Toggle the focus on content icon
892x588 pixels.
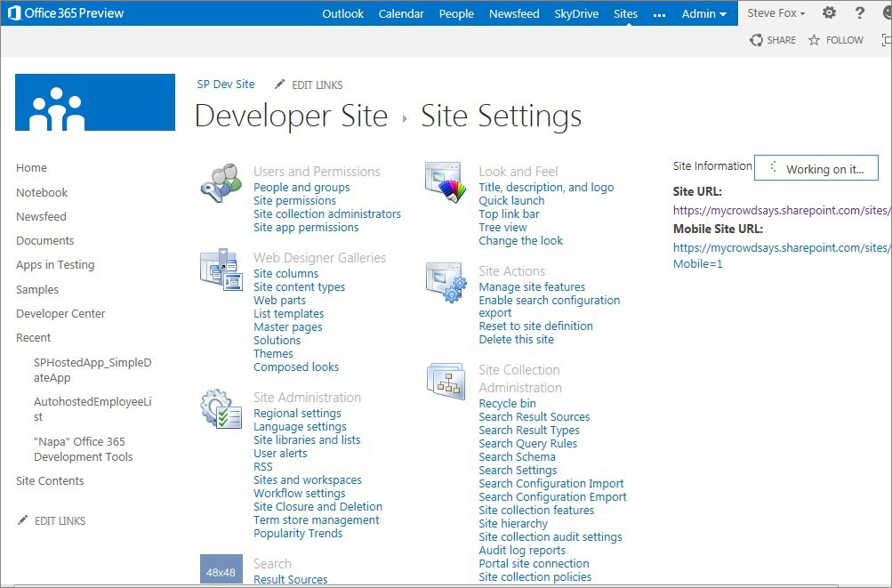pos(887,40)
